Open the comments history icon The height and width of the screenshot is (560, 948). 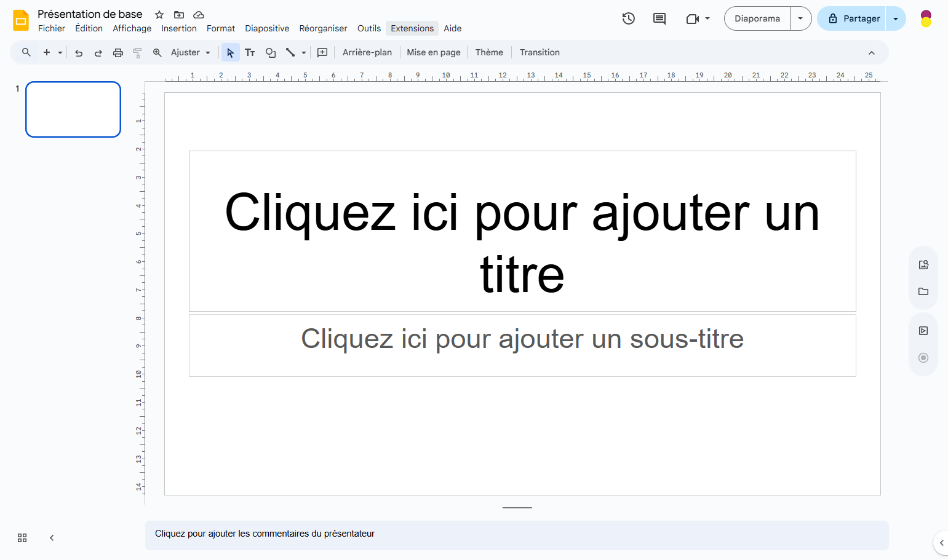tap(659, 18)
